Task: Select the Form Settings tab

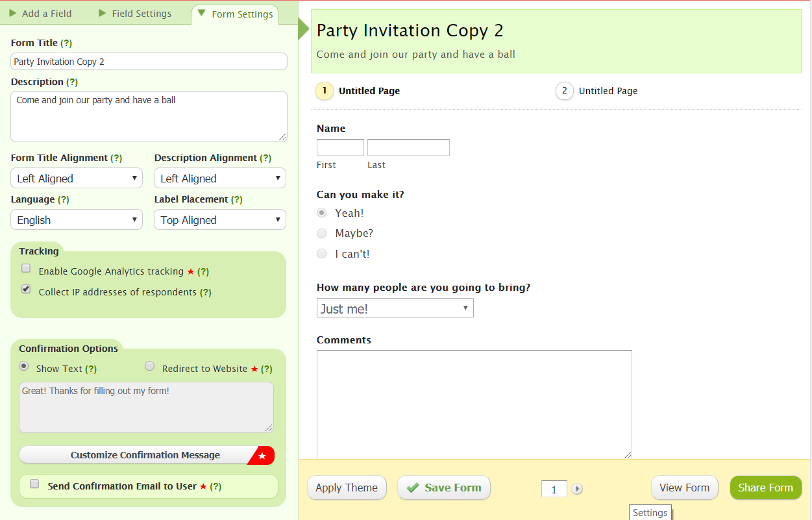Action: (x=236, y=14)
